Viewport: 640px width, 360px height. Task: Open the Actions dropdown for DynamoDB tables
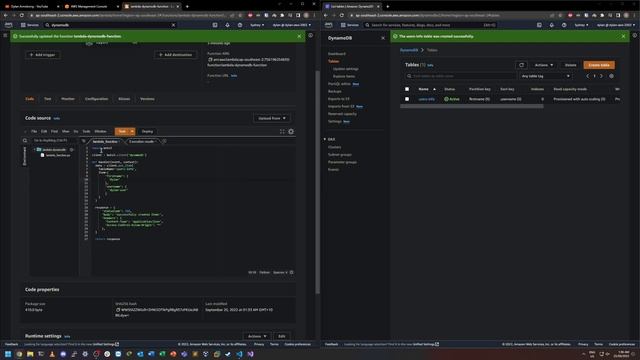tap(543, 65)
